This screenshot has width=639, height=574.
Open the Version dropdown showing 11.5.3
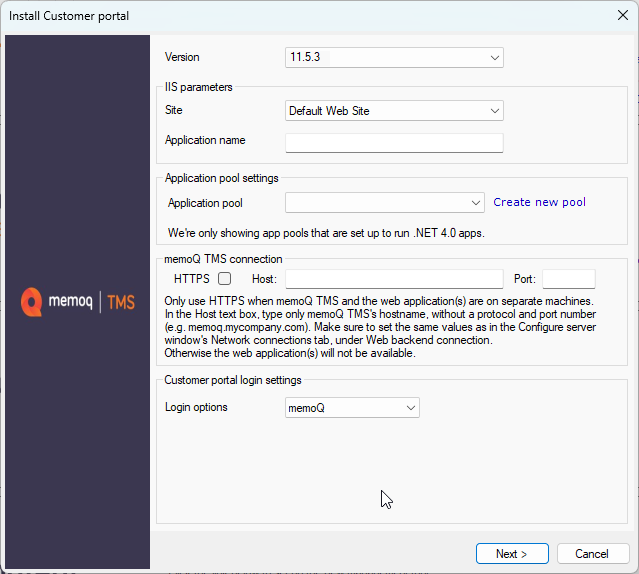click(394, 58)
